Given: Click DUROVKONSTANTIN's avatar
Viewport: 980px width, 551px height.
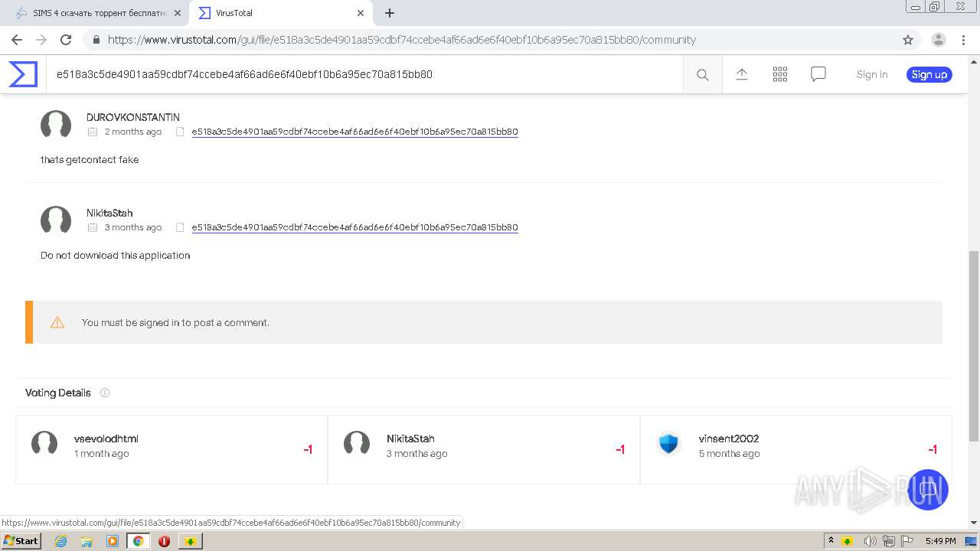Looking at the screenshot, I should (x=56, y=124).
